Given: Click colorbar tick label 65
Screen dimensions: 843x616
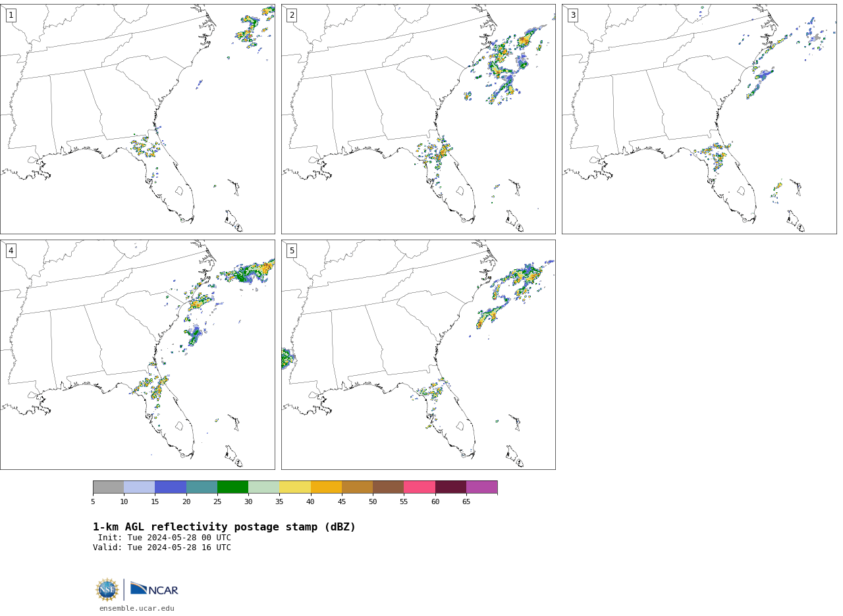Looking at the screenshot, I should 466,502.
